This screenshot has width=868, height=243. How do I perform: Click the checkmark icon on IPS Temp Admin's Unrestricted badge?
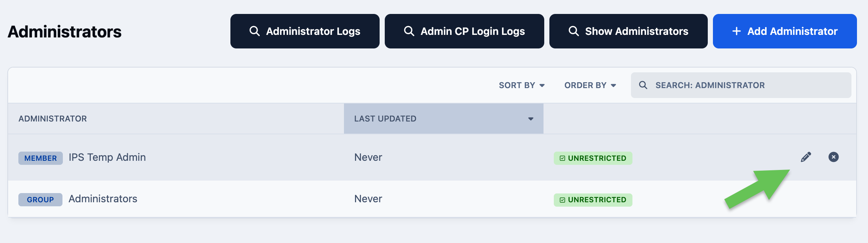click(x=562, y=158)
